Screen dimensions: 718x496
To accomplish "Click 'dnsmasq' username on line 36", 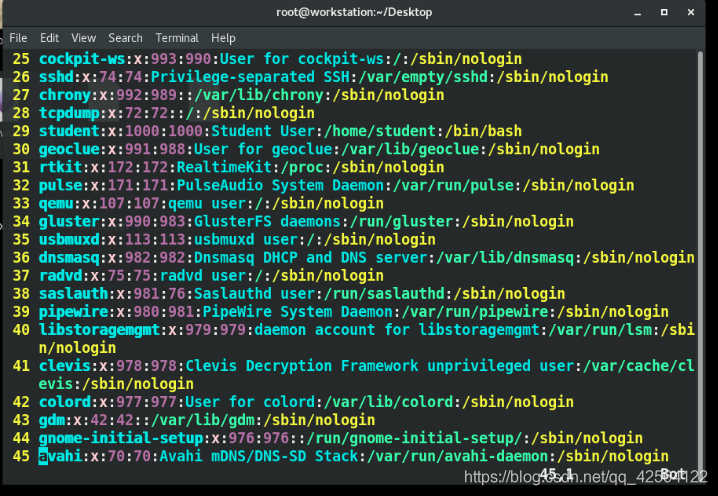I will click(x=69, y=258).
